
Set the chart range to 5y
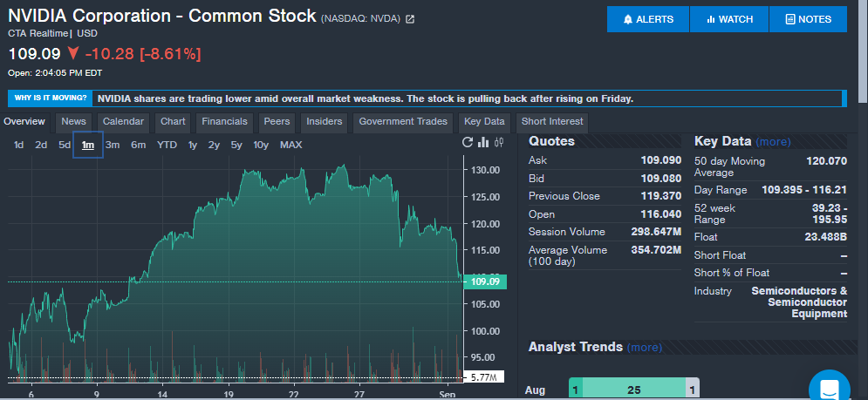coord(236,145)
